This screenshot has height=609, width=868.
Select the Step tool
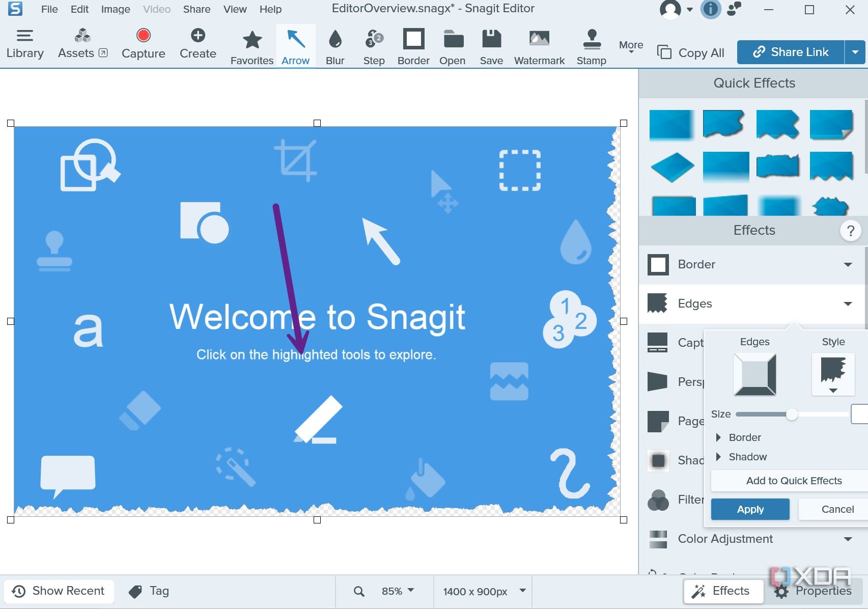pos(374,47)
